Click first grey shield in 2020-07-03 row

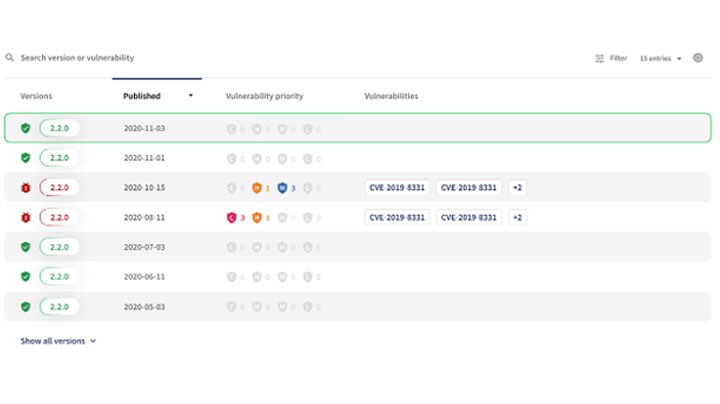(231, 247)
